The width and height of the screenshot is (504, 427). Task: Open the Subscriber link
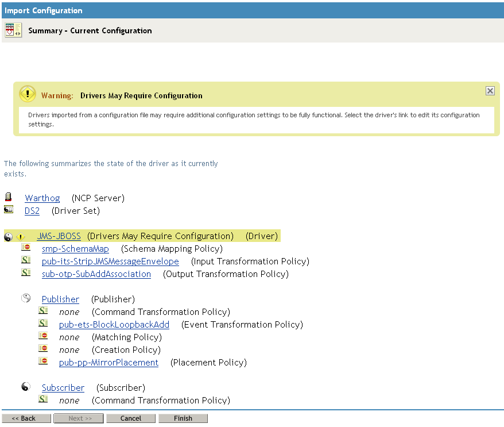[63, 387]
